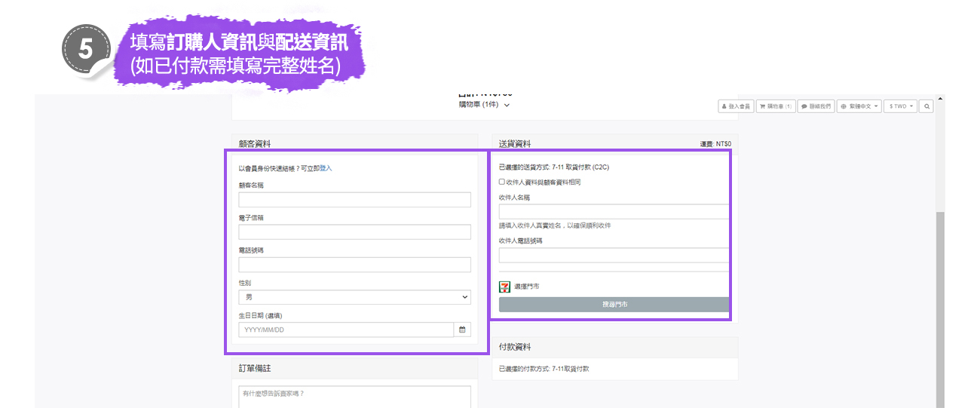The image size is (980, 408).
Task: Click the 收件人電話號碼 input field
Action: point(614,255)
